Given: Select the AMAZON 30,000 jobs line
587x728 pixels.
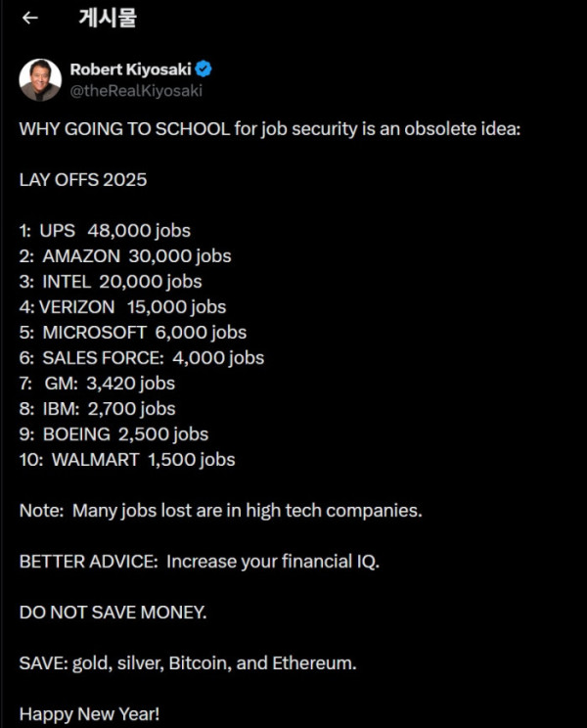Looking at the screenshot, I should pyautogui.click(x=125, y=256).
